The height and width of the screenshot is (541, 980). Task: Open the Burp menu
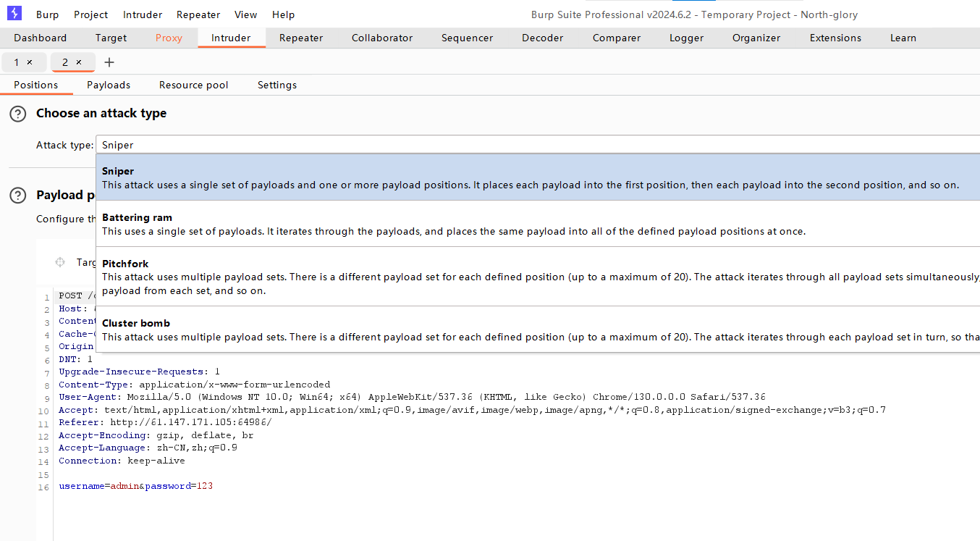click(x=47, y=14)
